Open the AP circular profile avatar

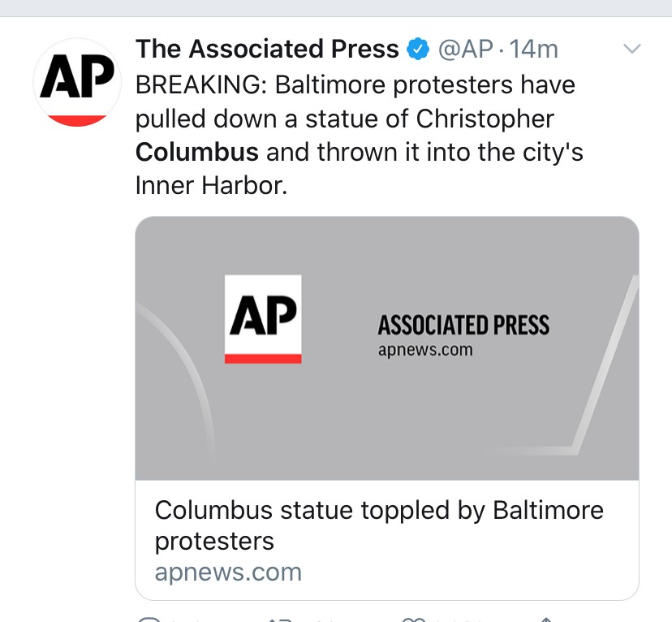point(77,82)
